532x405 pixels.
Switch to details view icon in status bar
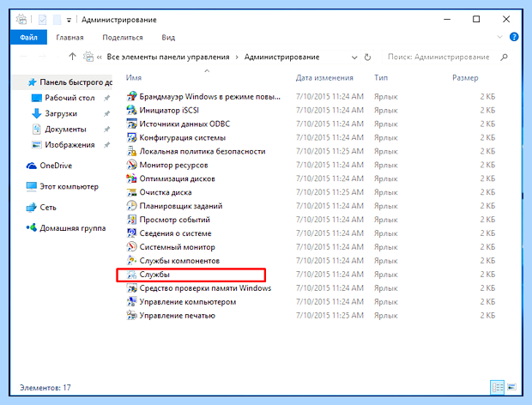tap(498, 387)
